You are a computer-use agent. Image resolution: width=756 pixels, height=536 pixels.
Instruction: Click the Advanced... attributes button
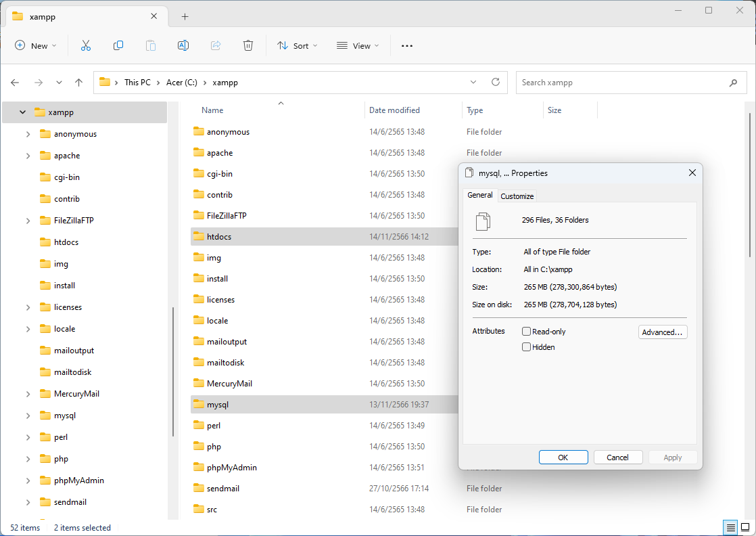(663, 332)
